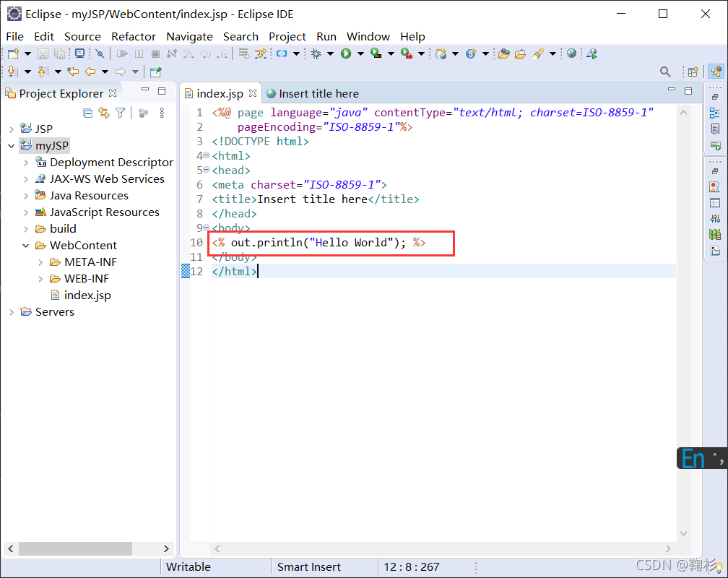Click the Save All icon
Image resolution: width=728 pixels, height=578 pixels.
click(x=59, y=54)
